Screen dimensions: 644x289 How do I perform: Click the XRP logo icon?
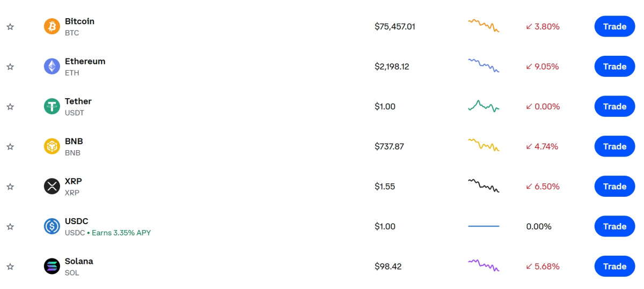click(x=52, y=187)
